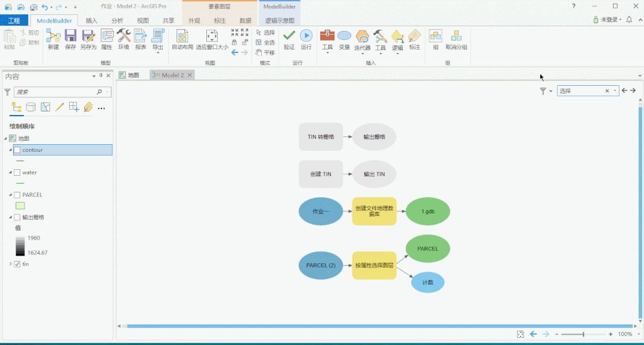Screen dimensions: 644x345
Task: Click the List By Selection icon
Action: click(x=45, y=107)
